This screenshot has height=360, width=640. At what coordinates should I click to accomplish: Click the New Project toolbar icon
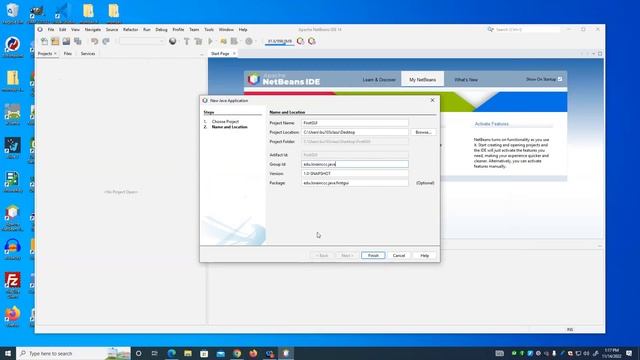point(55,41)
